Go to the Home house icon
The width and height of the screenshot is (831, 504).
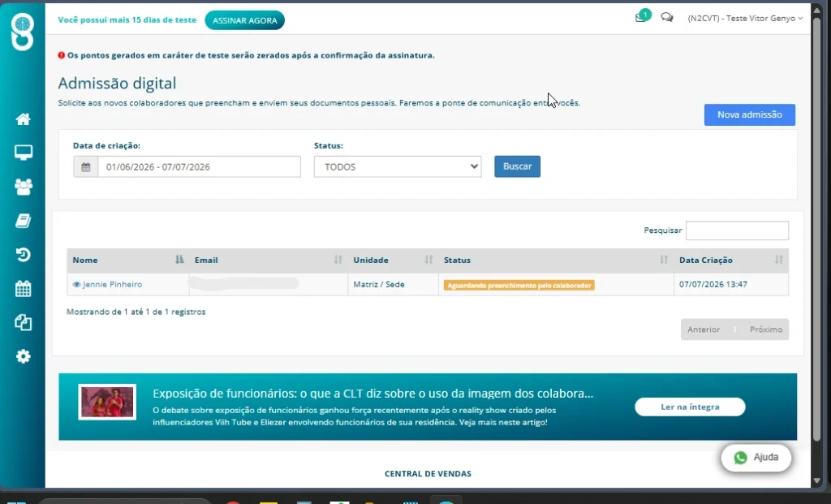tap(23, 119)
